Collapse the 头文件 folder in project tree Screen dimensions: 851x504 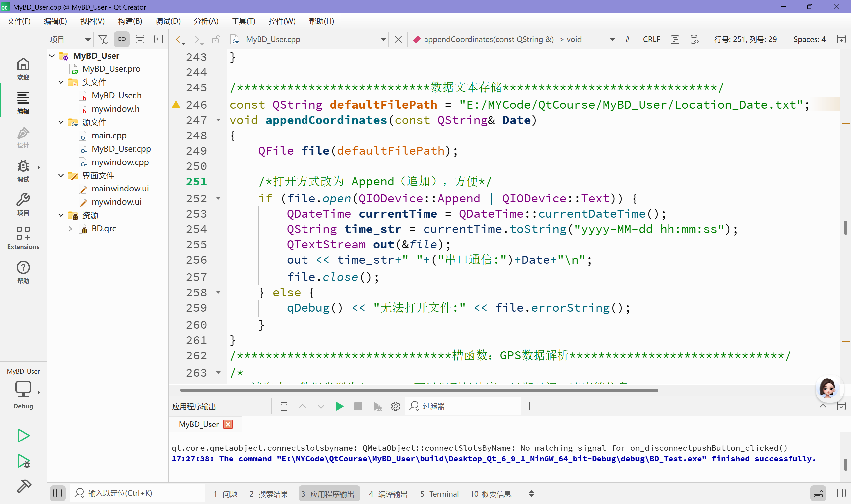coord(61,82)
